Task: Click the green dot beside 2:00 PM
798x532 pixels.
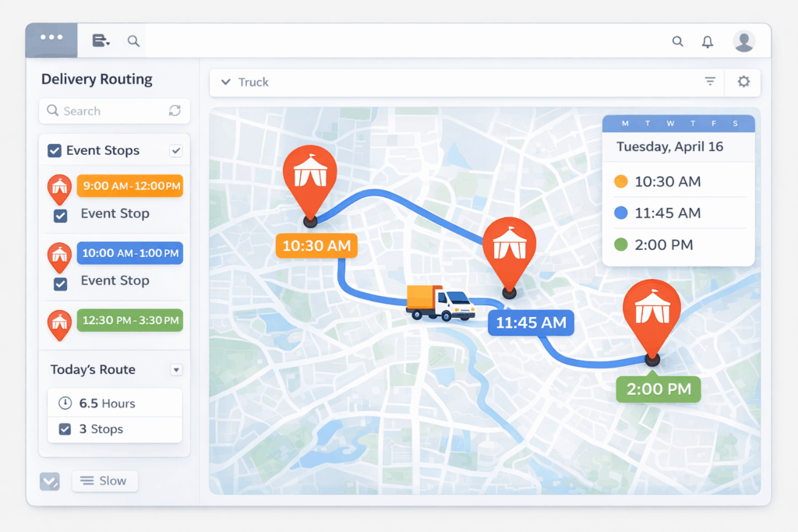Action: click(x=620, y=245)
